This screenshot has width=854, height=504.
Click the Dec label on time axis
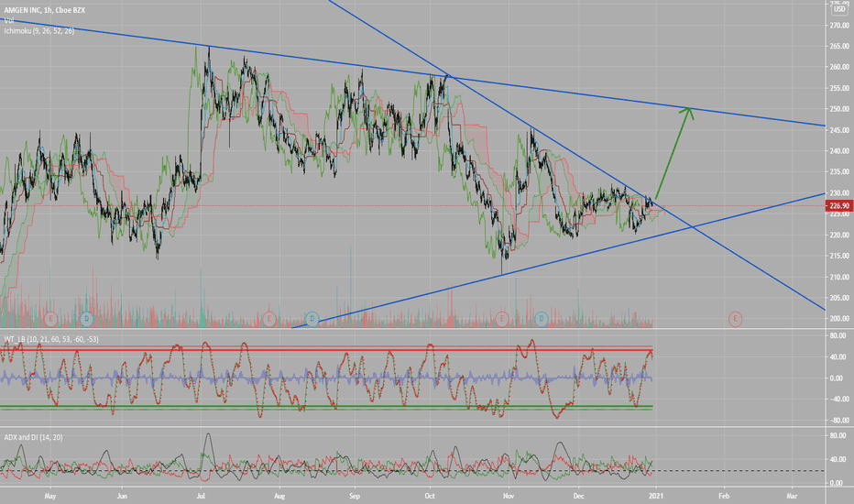coord(578,496)
